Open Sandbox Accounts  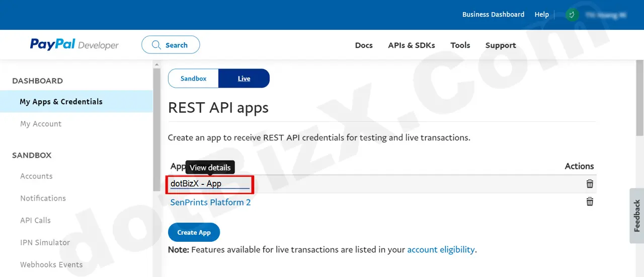click(x=36, y=176)
